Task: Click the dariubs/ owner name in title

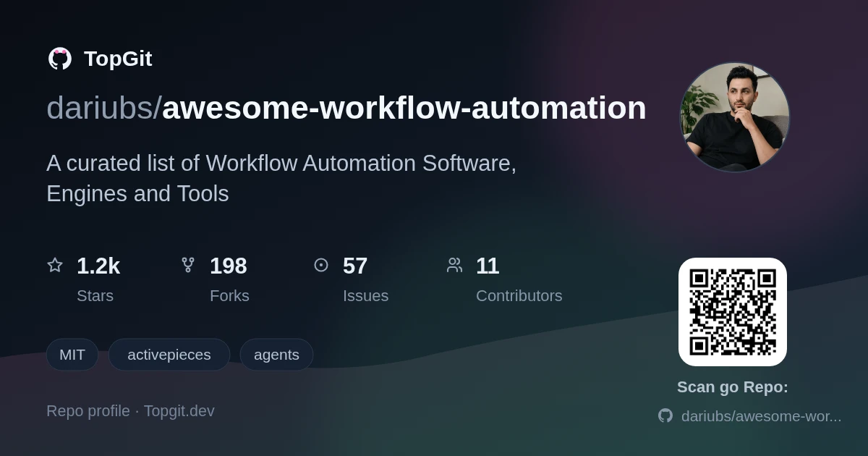Action: coord(104,108)
